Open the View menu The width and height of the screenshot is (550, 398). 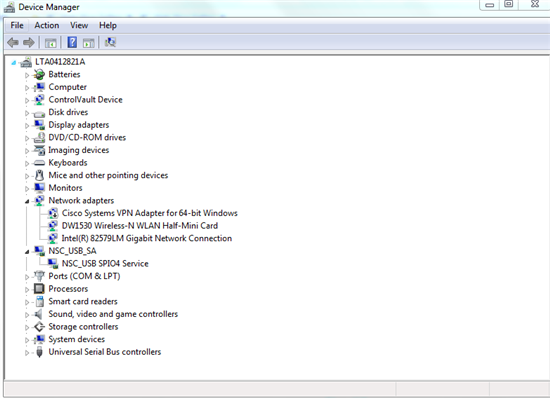(x=79, y=25)
